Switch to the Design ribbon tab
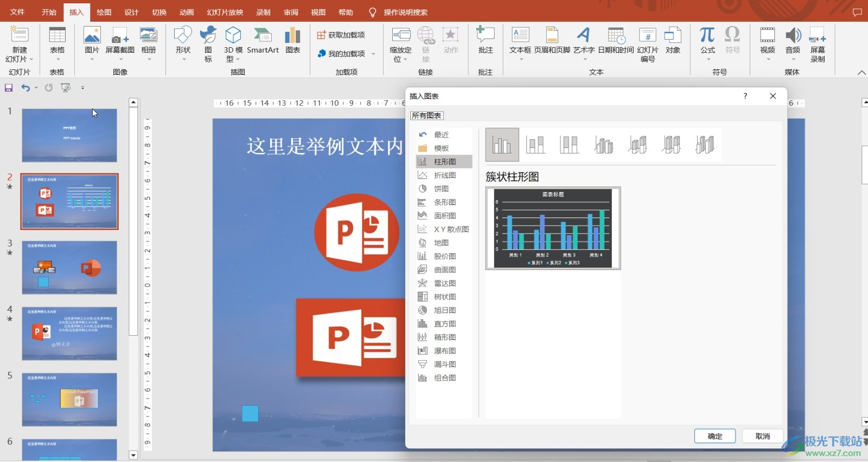Viewport: 868px width, 462px height. point(131,12)
